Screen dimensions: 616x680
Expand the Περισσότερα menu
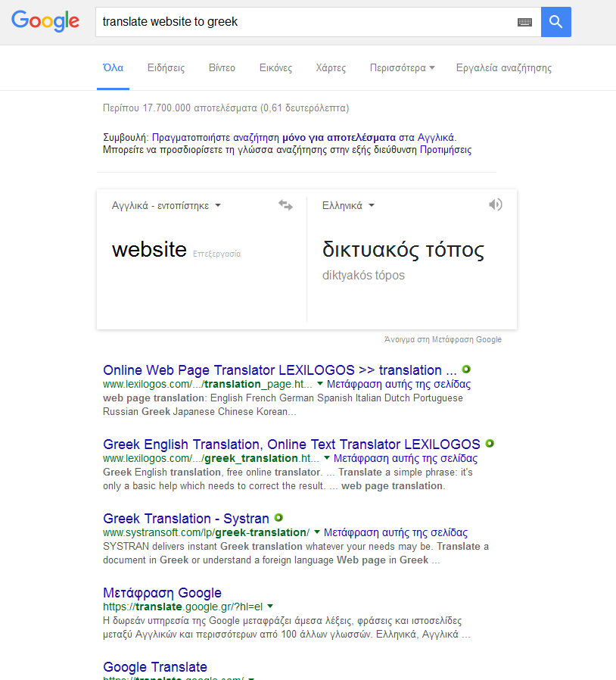click(x=402, y=68)
